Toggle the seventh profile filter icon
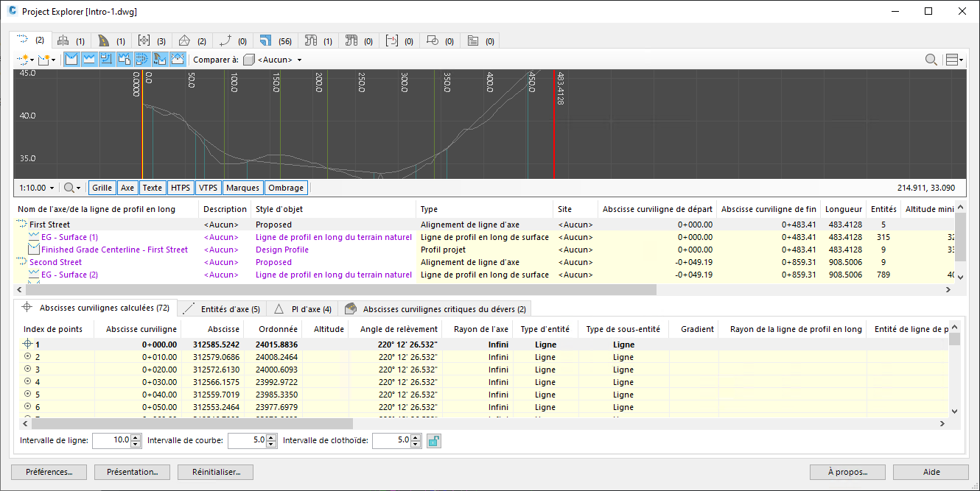980x491 pixels. coord(178,60)
